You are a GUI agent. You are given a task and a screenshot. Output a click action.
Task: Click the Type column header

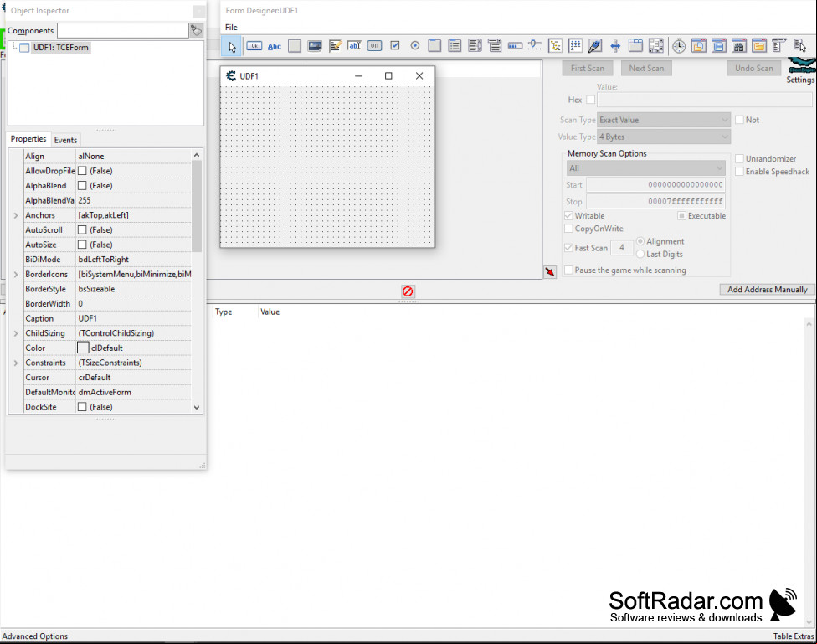[x=224, y=312]
